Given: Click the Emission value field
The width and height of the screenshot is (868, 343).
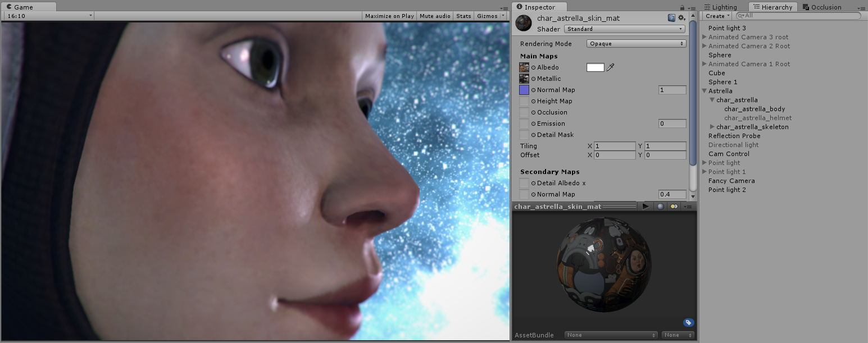Looking at the screenshot, I should pos(672,124).
